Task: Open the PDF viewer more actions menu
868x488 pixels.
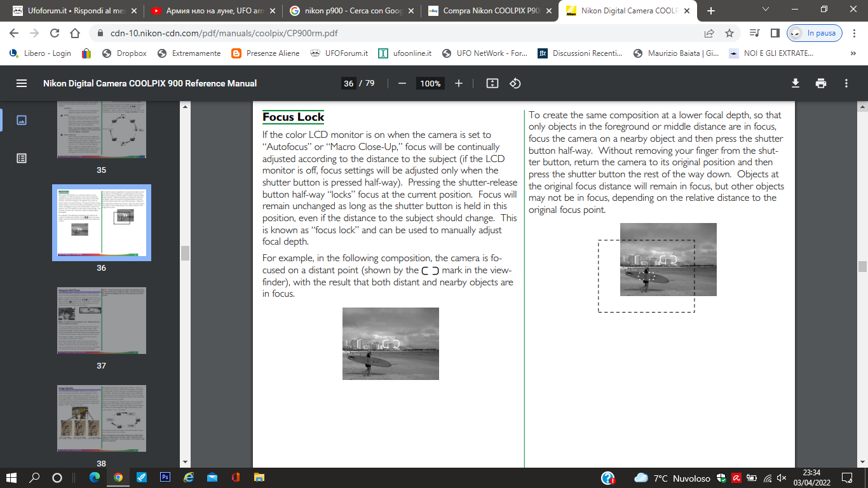Action: [x=846, y=83]
